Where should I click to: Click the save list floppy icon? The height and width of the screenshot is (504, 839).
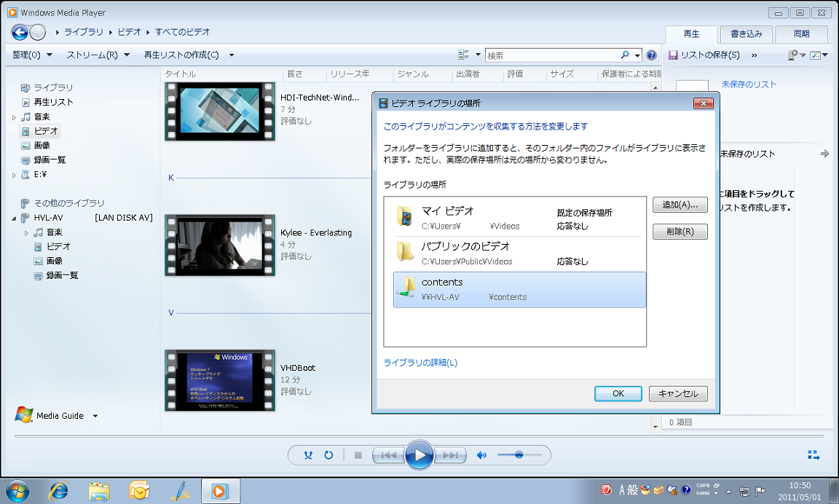(673, 55)
